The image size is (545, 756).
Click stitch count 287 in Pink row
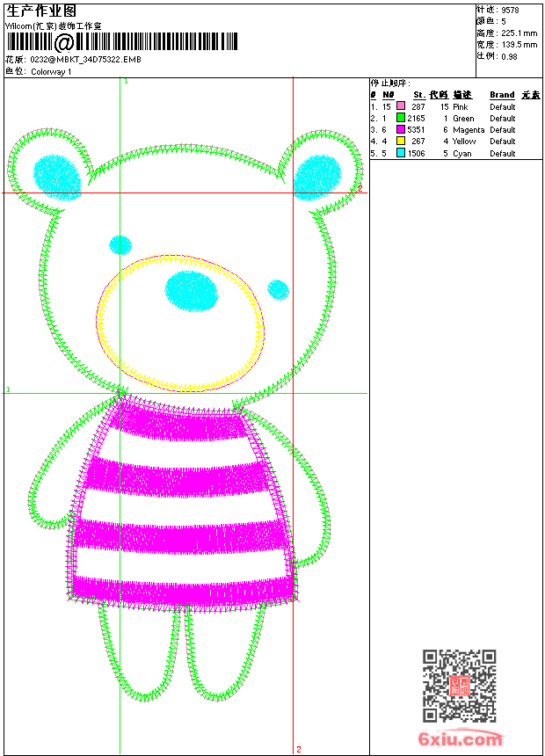[x=418, y=106]
